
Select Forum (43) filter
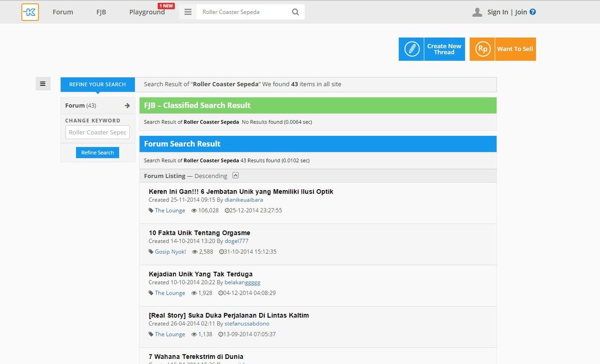[97, 105]
